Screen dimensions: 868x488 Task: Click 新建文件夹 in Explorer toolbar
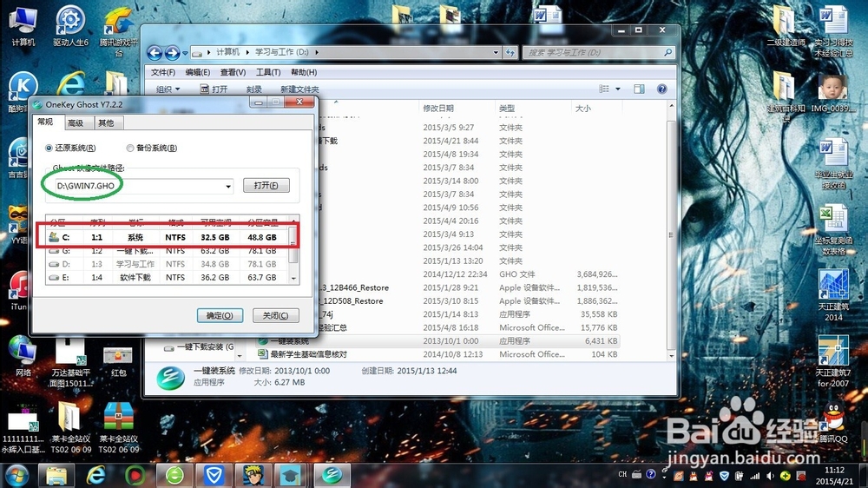pos(299,89)
